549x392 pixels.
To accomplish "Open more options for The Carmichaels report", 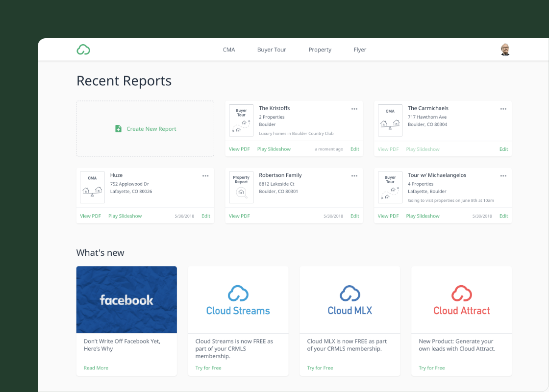I will 503,109.
